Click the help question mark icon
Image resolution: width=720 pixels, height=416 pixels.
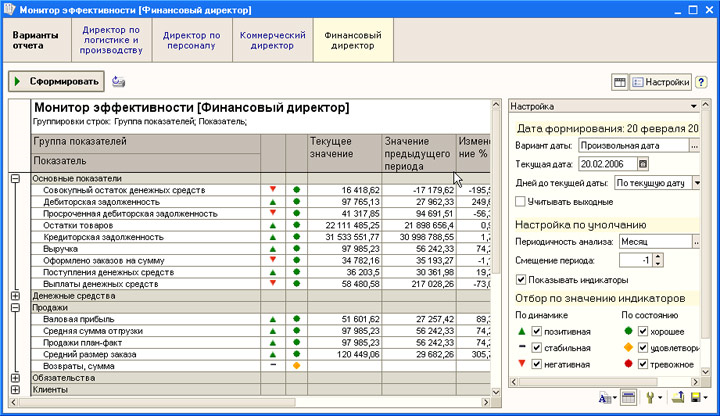701,82
